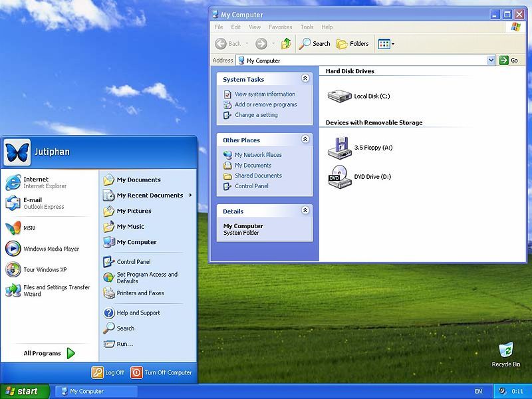Expand the My Recent Documents submenu
Image resolution: width=532 pixels, height=399 pixels.
pos(148,196)
